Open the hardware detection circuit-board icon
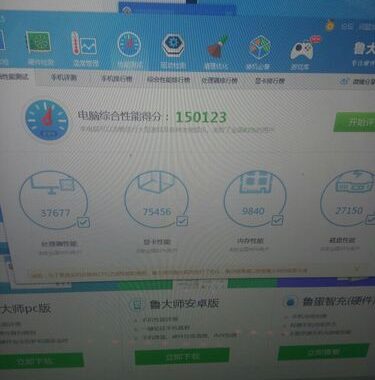375x380 pixels. point(39,42)
